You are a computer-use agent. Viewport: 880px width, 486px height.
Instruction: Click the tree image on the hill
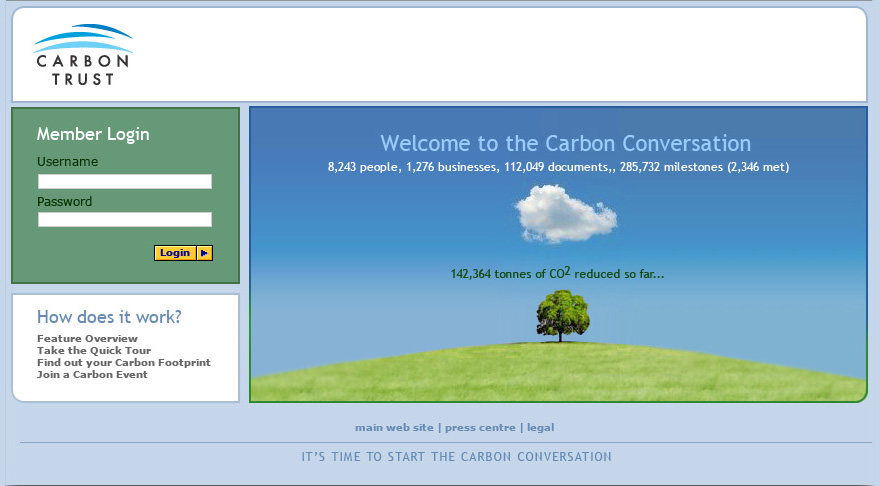tap(562, 316)
